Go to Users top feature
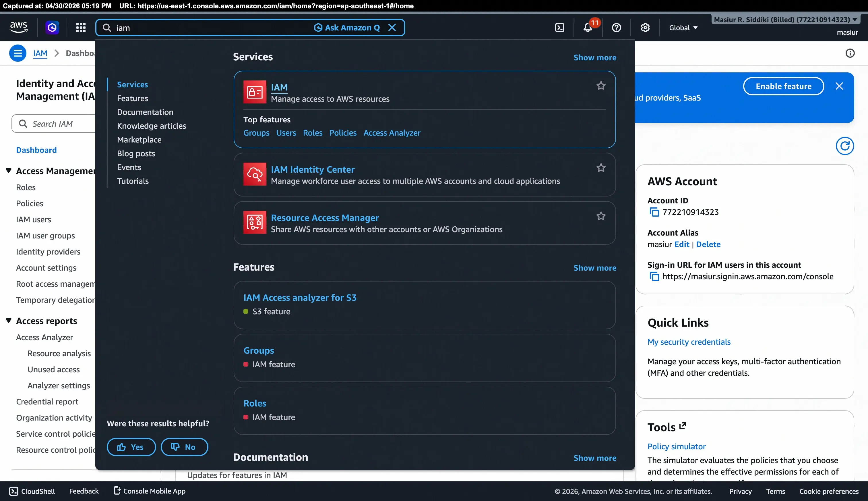The width and height of the screenshot is (868, 501). pyautogui.click(x=286, y=133)
